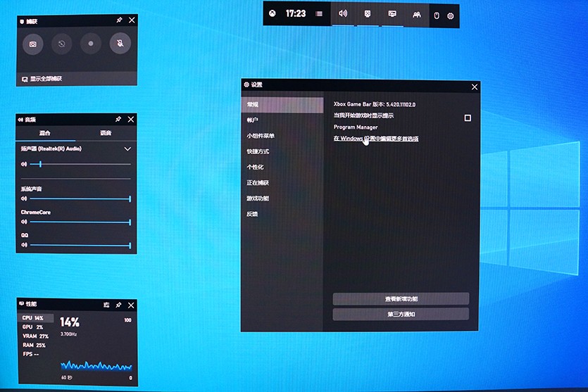The image size is (588, 392).
Task: Select the FPS metric
Action: click(30, 354)
